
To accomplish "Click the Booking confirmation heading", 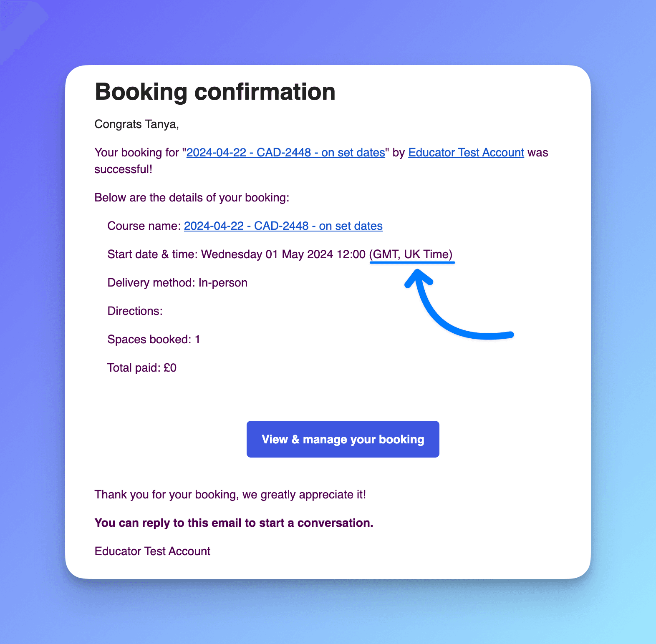I will 215,92.
